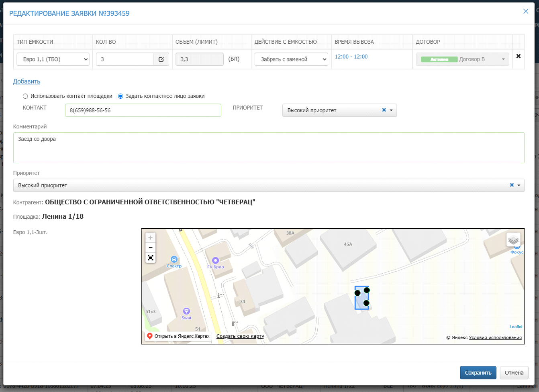Click into the Комментарий text area
The width and height of the screenshot is (539, 392).
(268, 148)
